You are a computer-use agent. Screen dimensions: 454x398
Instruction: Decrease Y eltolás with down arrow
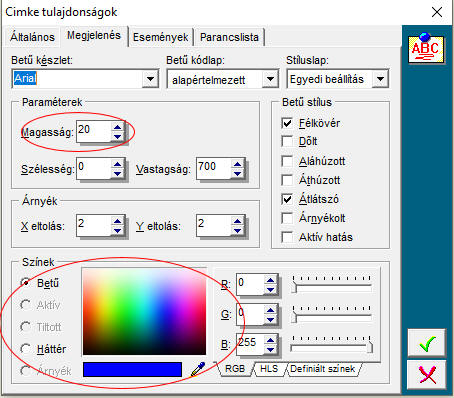(237, 230)
